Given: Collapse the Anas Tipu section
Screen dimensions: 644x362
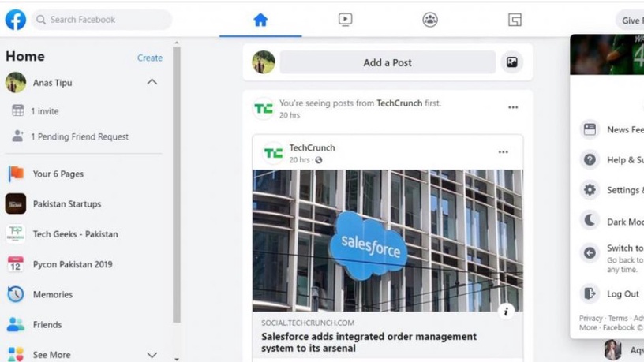Looking at the screenshot, I should pyautogui.click(x=152, y=82).
